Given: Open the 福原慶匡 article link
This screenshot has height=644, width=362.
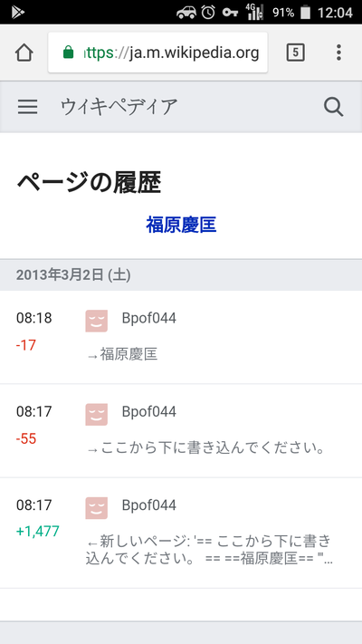Looking at the screenshot, I should pos(181,225).
